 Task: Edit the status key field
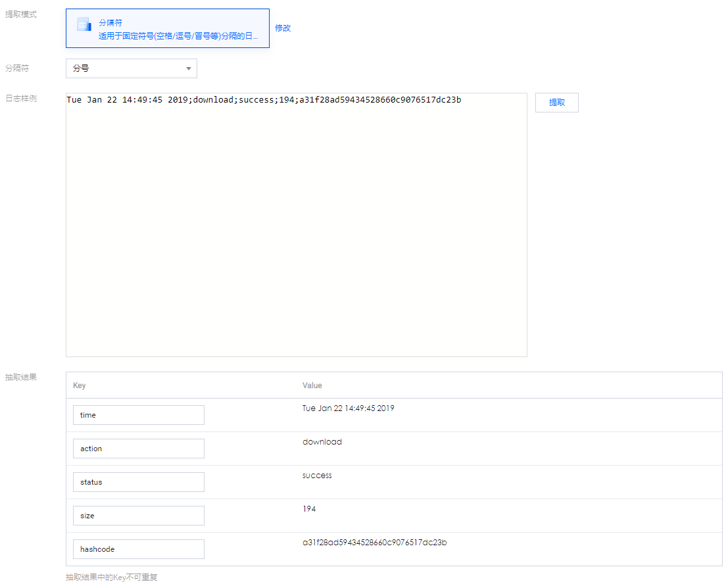click(x=139, y=482)
